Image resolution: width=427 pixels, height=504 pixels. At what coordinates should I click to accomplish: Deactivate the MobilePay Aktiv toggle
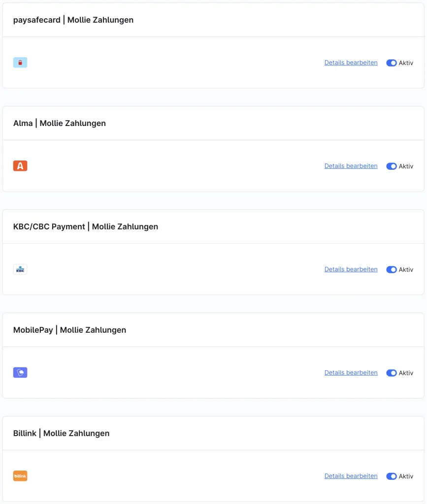coord(392,373)
